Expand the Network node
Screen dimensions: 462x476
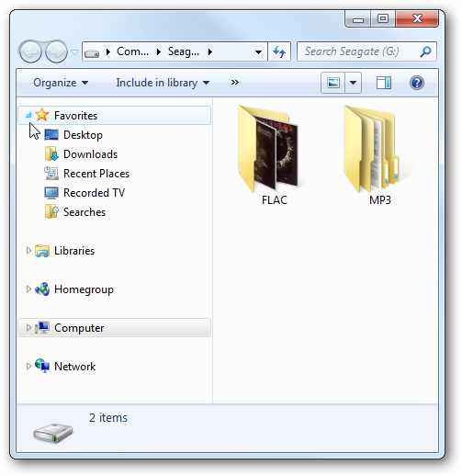pos(28,367)
